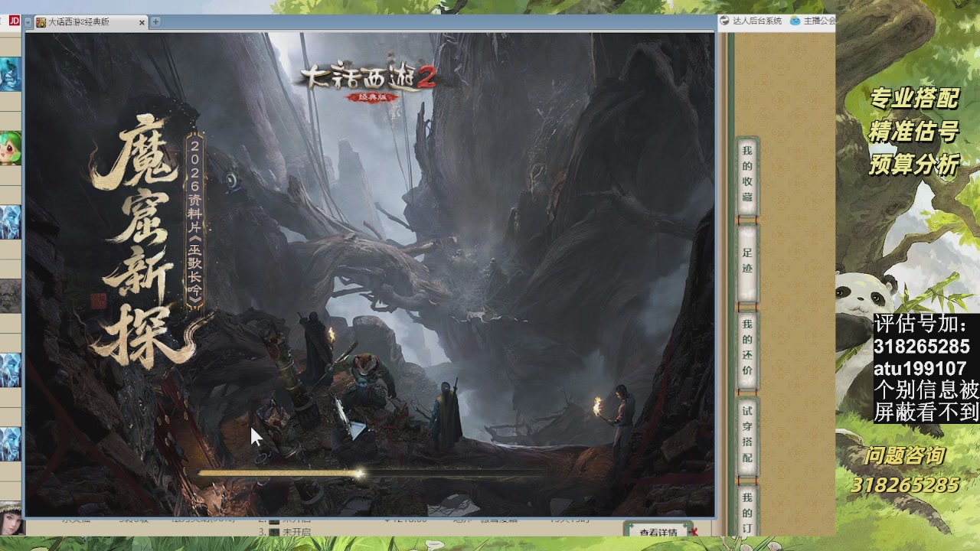This screenshot has height=551, width=980.
Task: Open 试穿搭配 side tab
Action: 746,435
